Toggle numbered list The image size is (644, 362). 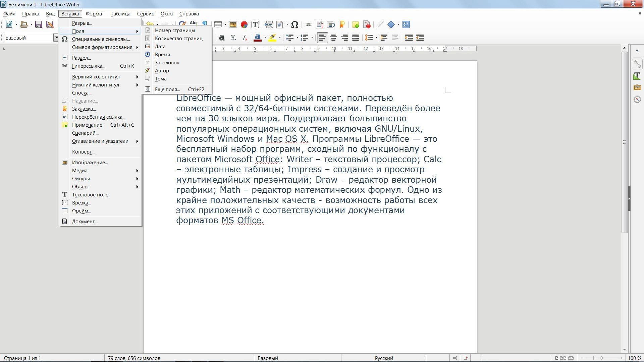point(305,38)
